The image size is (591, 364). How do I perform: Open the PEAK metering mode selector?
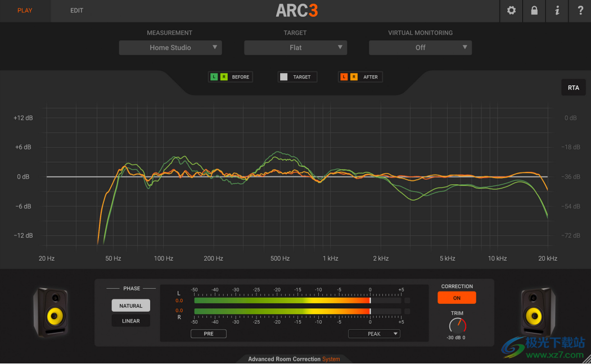374,333
